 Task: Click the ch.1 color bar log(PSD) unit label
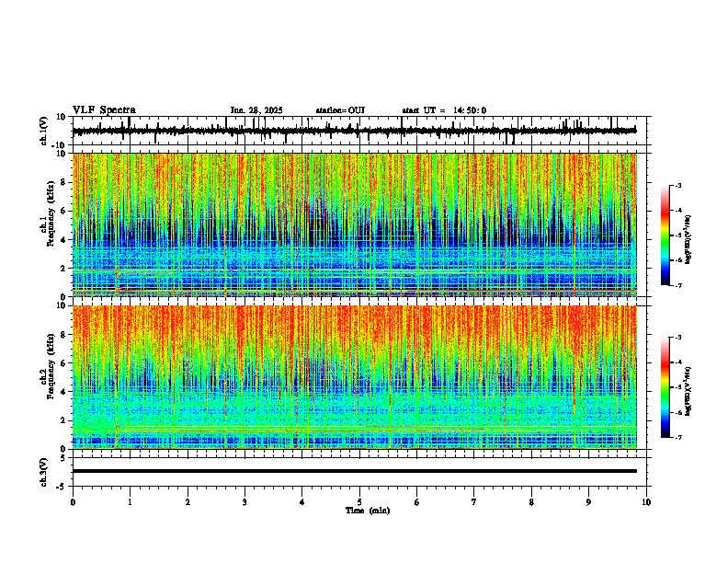688,240
